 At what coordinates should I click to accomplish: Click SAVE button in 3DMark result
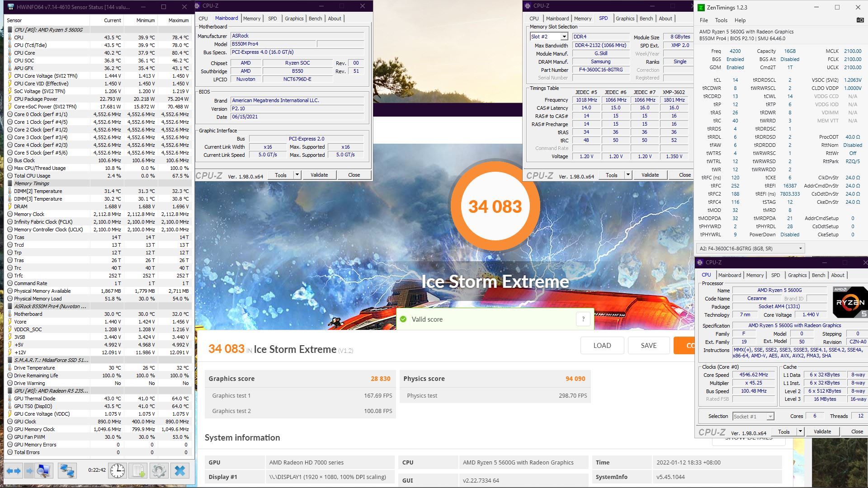pos(648,345)
